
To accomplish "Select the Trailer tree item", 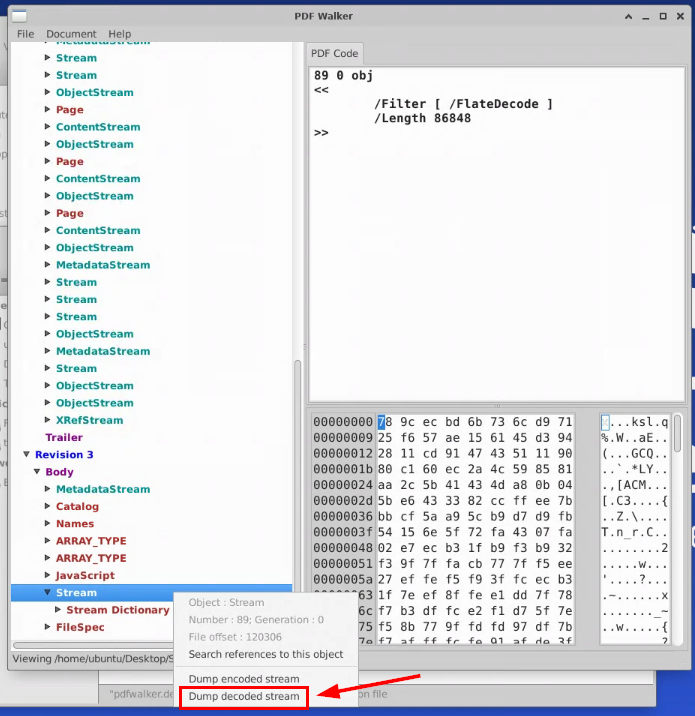I will point(64,437).
